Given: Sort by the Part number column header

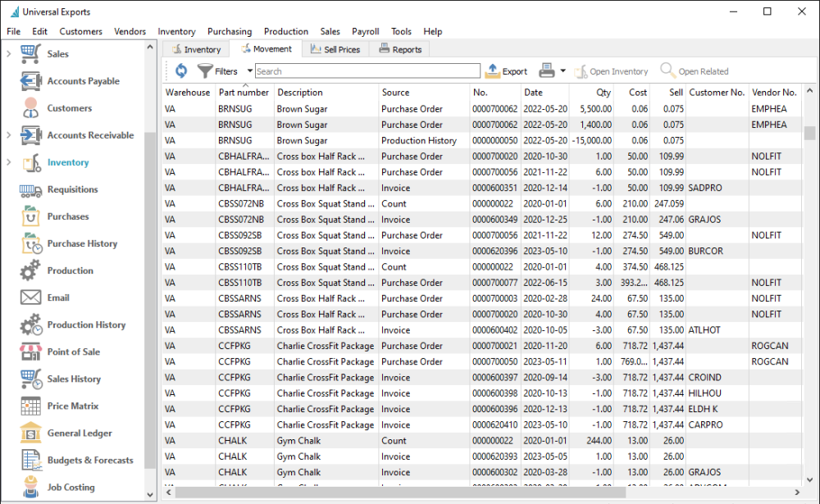Looking at the screenshot, I should [x=244, y=93].
